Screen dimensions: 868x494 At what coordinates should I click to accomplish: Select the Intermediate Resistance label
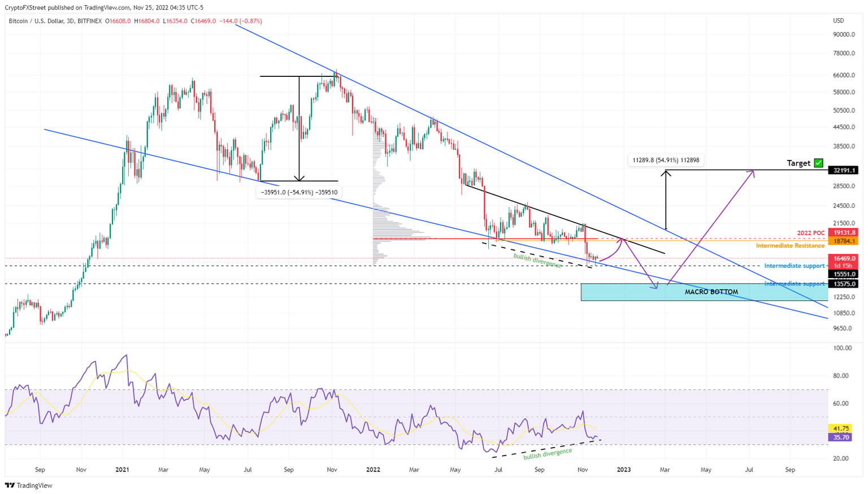pyautogui.click(x=790, y=246)
